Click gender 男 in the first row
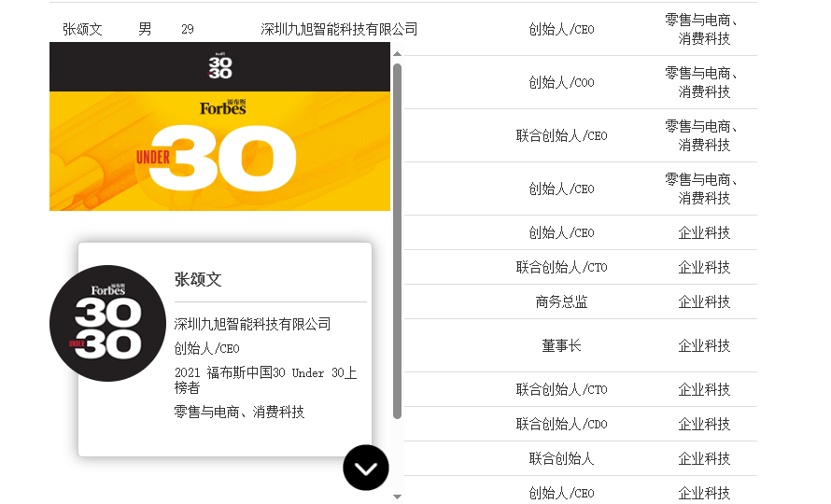The height and width of the screenshot is (504, 831). (x=145, y=29)
